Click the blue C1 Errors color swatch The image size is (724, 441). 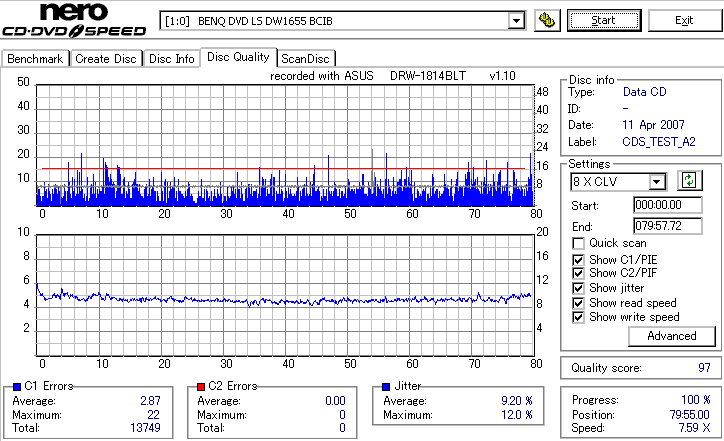(x=17, y=387)
